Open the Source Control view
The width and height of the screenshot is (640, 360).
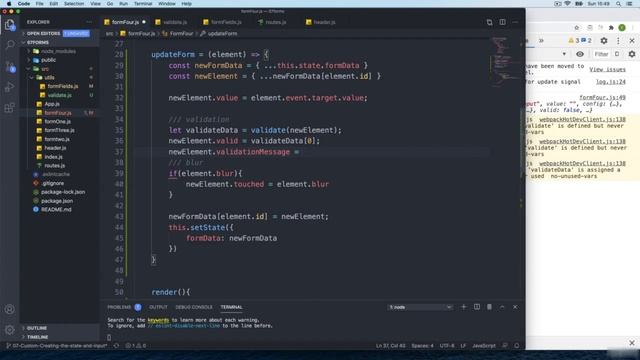click(x=10, y=67)
